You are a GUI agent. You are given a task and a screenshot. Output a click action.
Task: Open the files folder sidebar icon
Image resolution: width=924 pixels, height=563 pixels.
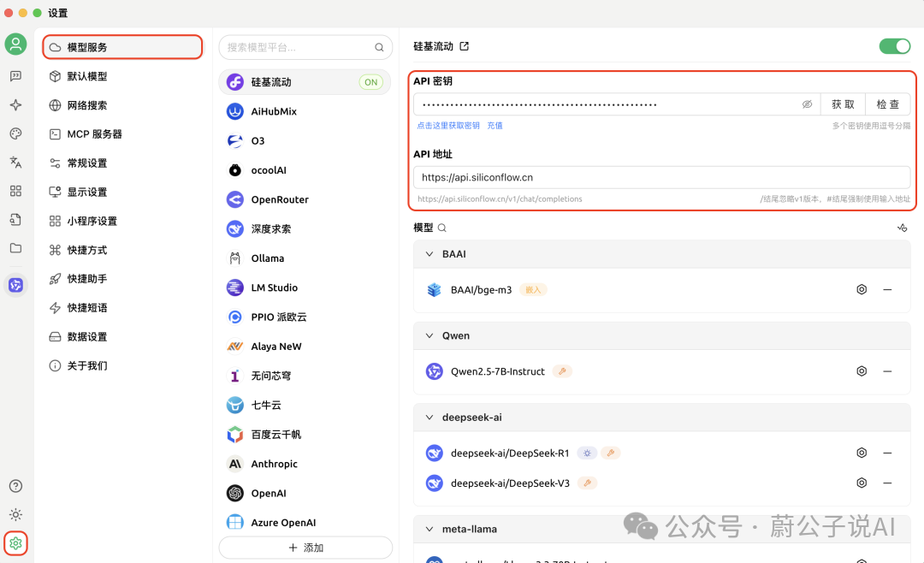click(x=16, y=248)
